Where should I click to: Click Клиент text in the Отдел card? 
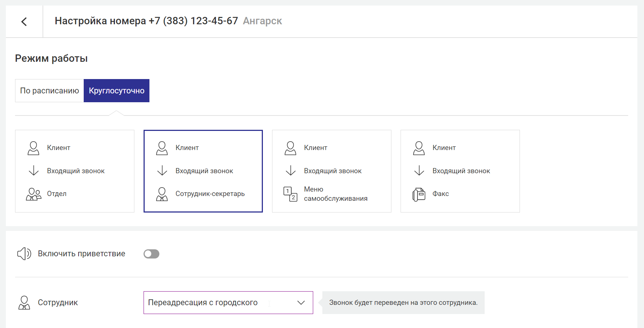coord(59,148)
